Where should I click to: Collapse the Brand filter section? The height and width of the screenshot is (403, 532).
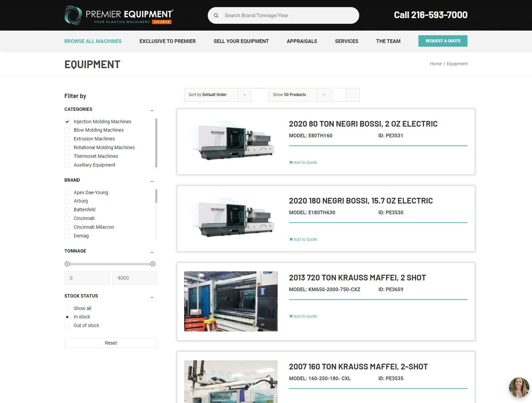click(152, 181)
